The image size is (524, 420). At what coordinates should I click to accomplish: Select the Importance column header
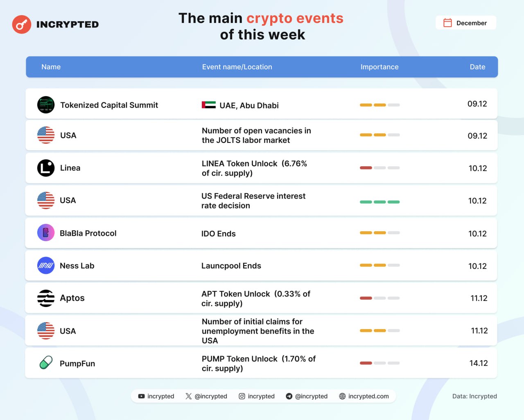pos(379,67)
